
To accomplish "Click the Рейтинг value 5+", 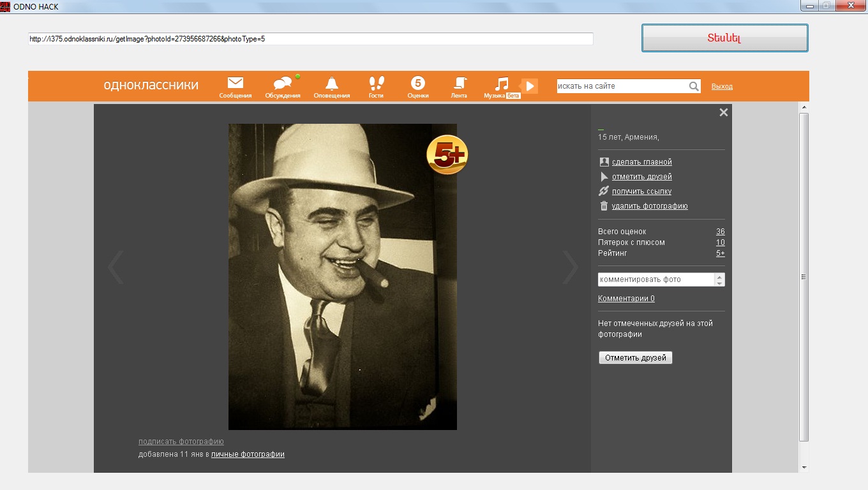I will [x=720, y=253].
